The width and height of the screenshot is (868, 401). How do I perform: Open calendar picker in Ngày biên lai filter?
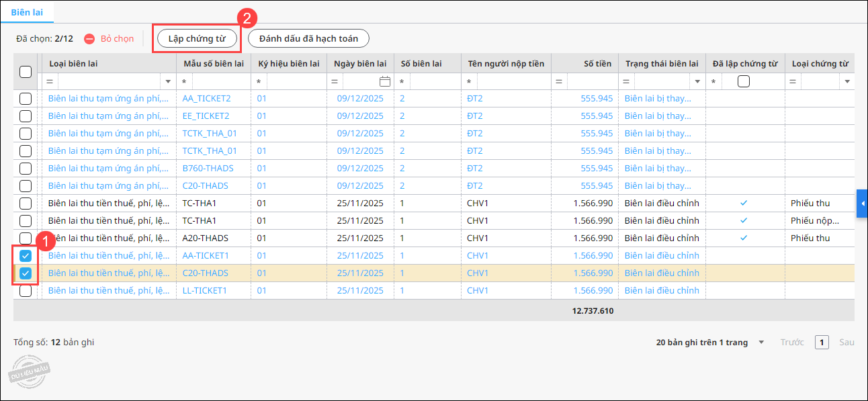[x=385, y=81]
